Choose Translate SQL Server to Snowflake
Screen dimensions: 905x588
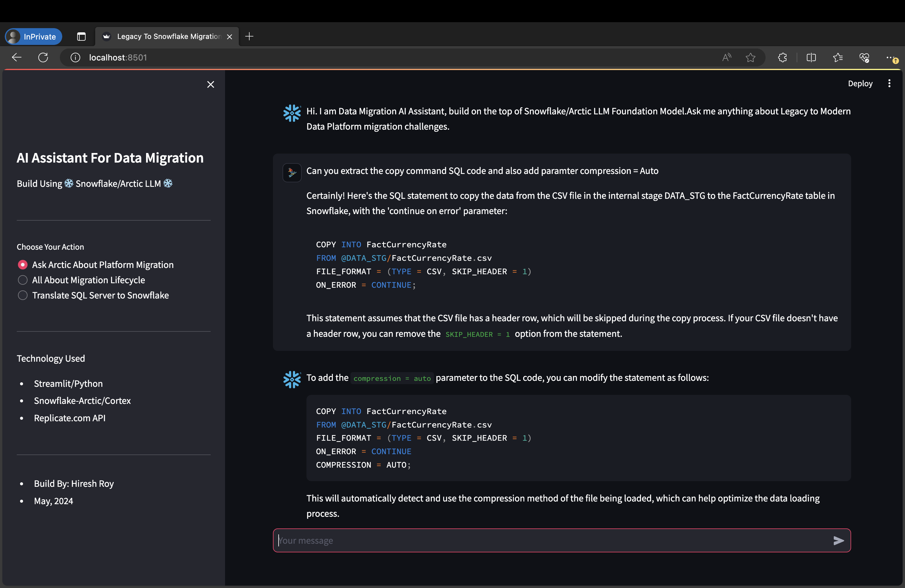(x=23, y=295)
